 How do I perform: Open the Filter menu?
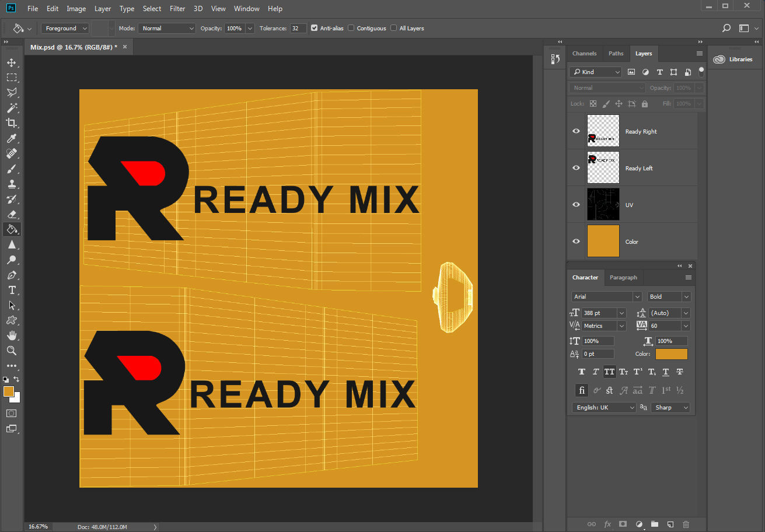pos(177,9)
